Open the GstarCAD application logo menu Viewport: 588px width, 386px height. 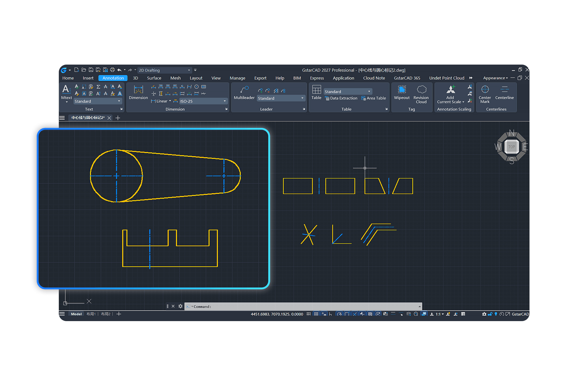[x=64, y=70]
